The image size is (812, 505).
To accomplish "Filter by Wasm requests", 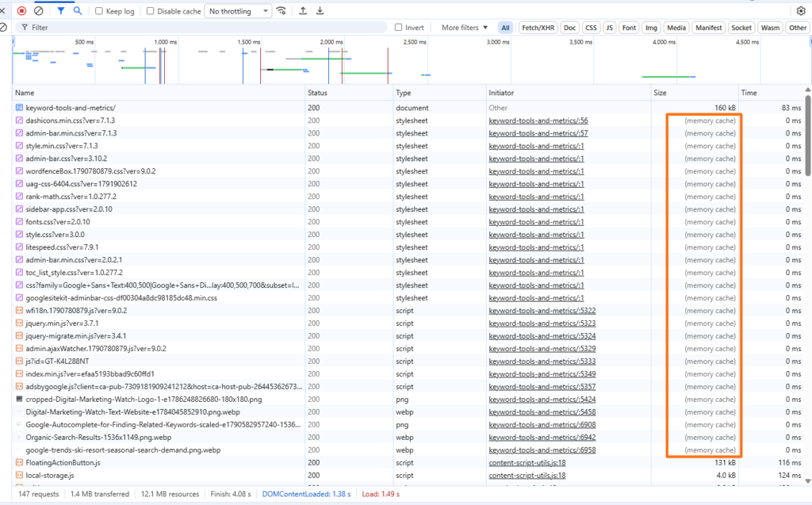I will click(x=770, y=28).
